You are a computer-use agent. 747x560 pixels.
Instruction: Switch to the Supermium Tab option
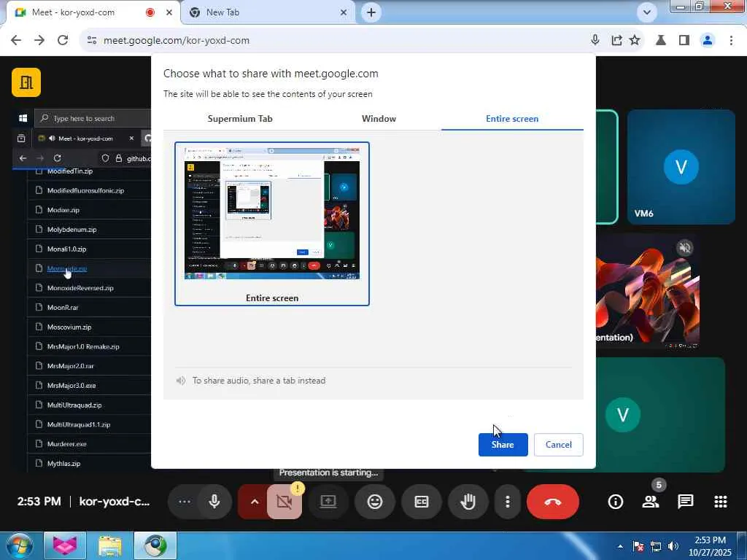240,119
